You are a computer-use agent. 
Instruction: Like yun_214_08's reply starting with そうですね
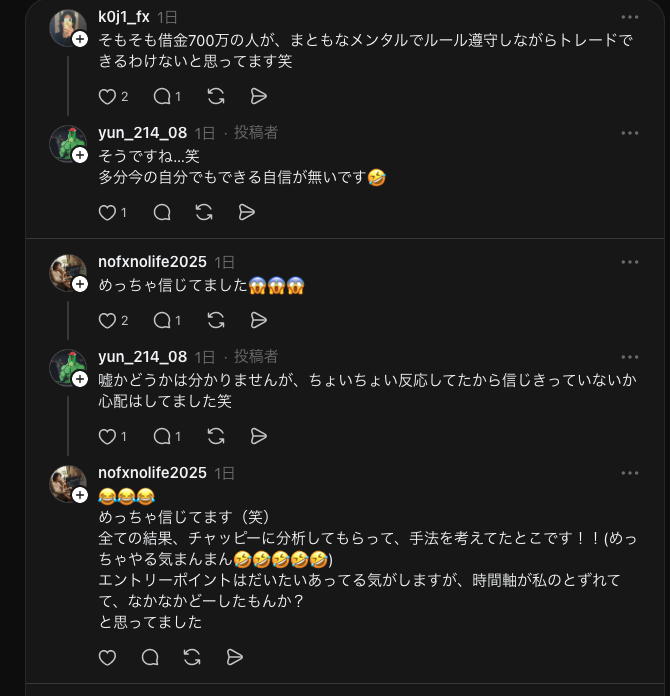click(107, 212)
